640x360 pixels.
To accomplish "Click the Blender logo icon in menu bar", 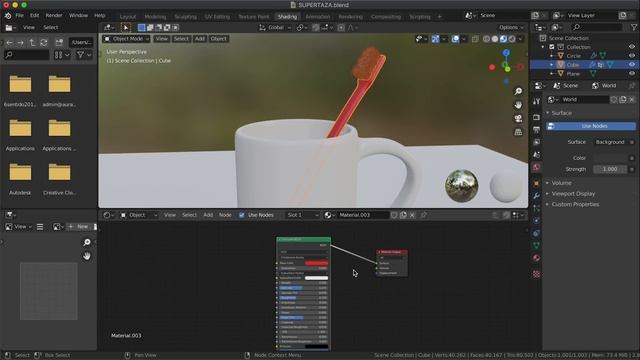I will (x=8, y=16).
